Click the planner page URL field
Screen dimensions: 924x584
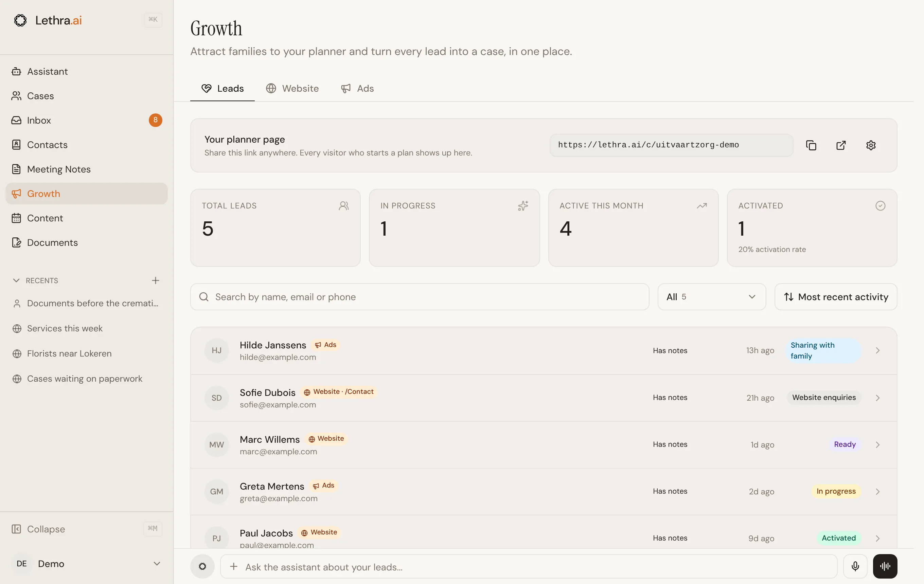[x=671, y=145]
